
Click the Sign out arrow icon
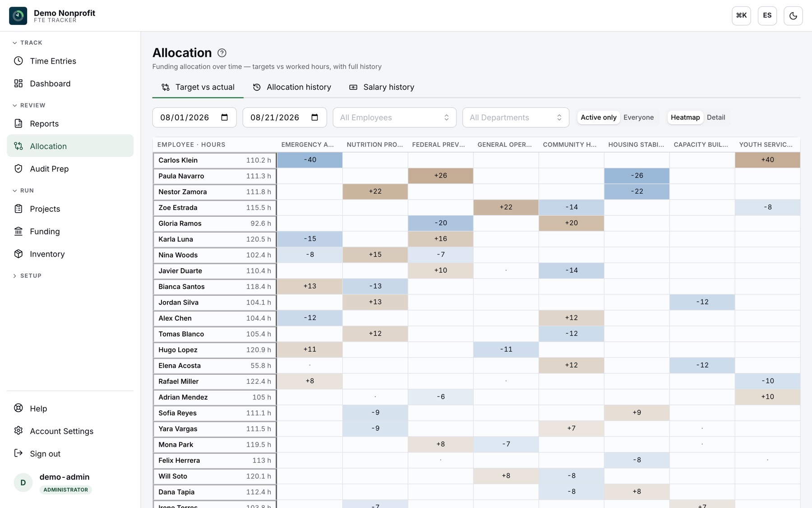tap(18, 453)
